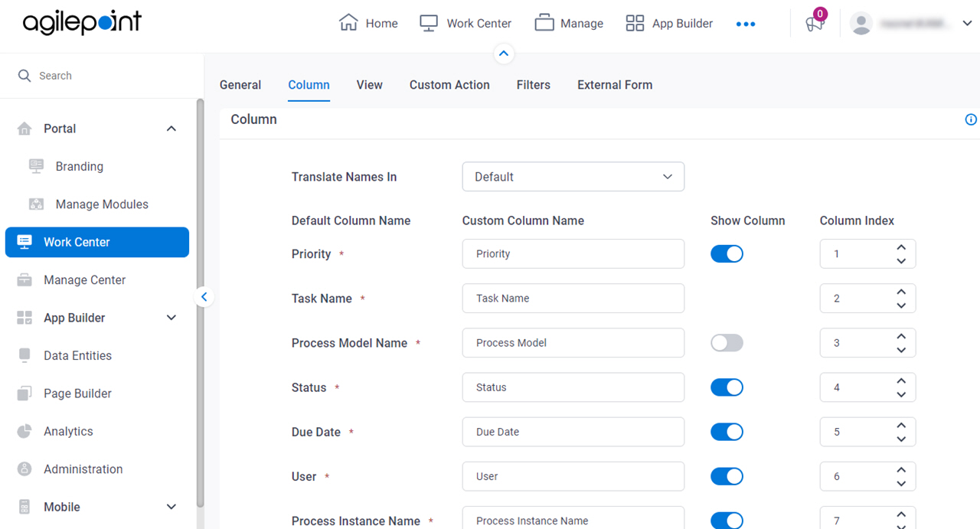Expand the Mobile sidebar chevron
The image size is (980, 529).
(171, 507)
